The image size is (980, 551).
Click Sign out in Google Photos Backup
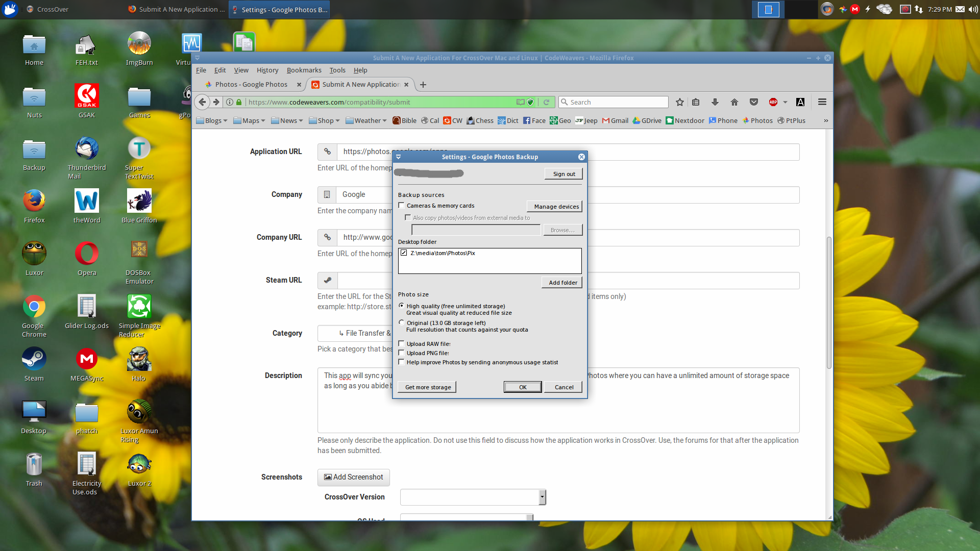point(563,174)
